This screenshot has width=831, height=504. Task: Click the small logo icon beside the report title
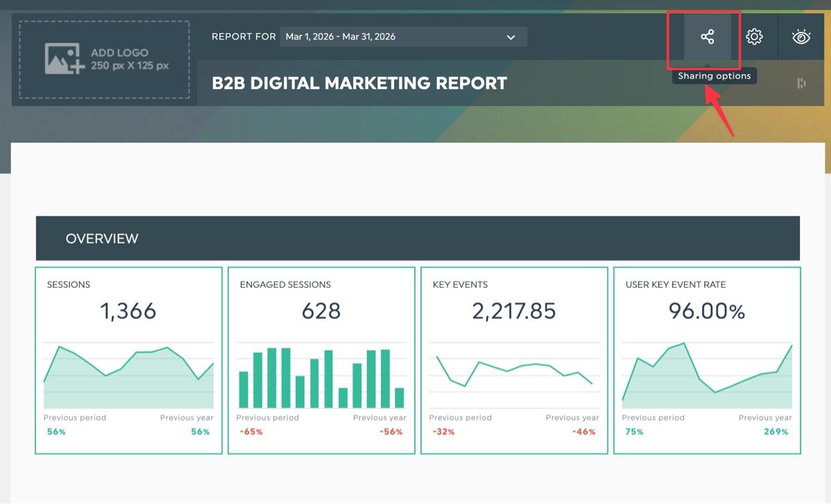pyautogui.click(x=801, y=83)
